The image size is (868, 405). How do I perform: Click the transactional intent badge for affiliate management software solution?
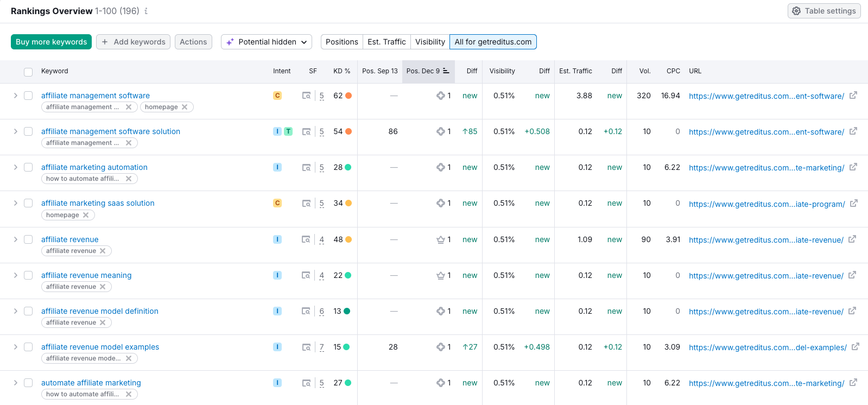288,131
